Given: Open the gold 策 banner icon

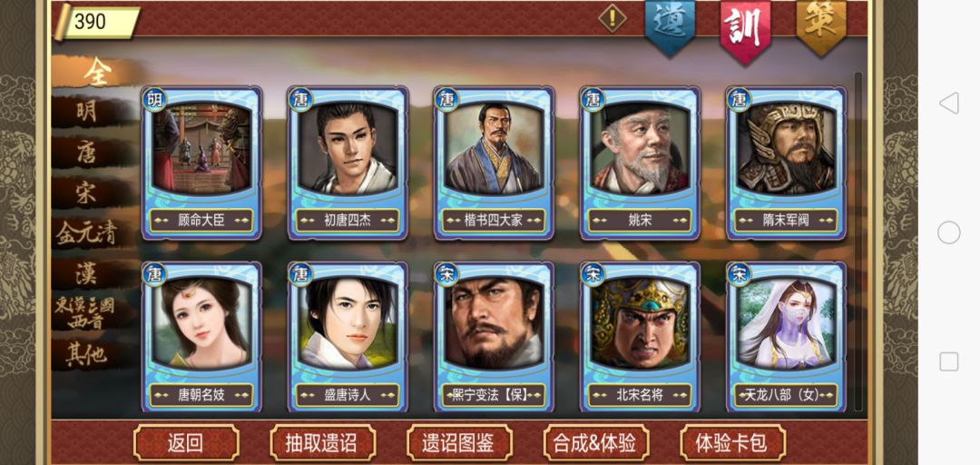Looking at the screenshot, I should pyautogui.click(x=820, y=27).
